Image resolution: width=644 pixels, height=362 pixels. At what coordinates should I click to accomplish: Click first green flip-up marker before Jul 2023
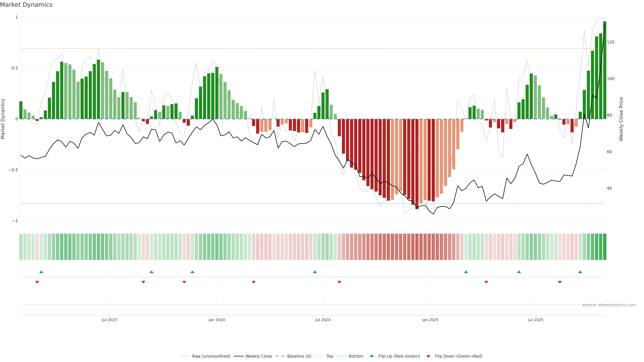pos(41,272)
